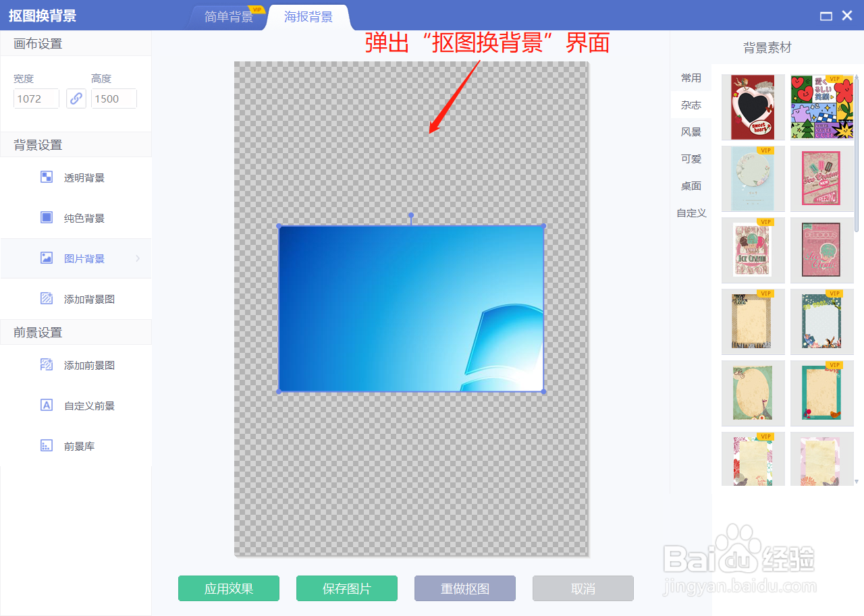
Task: Open 自定义前景 (custom foreground) option
Action: (46, 405)
